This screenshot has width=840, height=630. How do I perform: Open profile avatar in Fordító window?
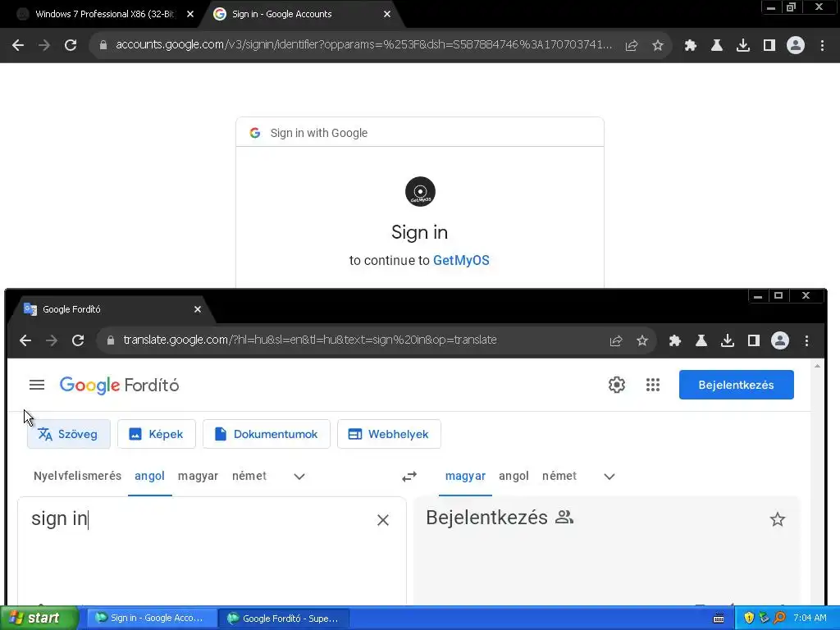(780, 340)
